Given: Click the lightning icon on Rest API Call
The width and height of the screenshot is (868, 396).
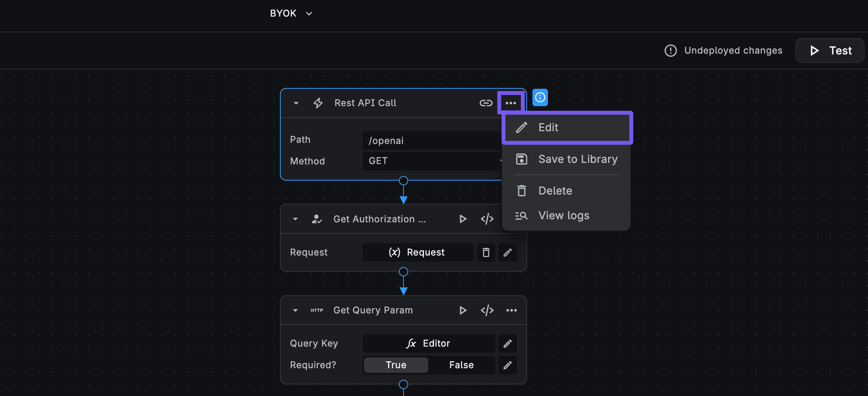Looking at the screenshot, I should click(317, 103).
